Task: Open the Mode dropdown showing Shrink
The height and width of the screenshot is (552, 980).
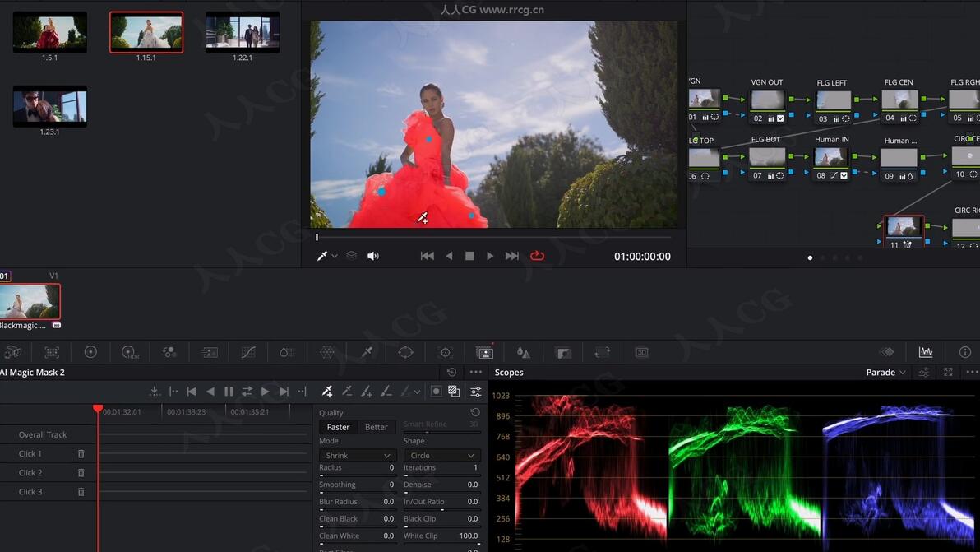Action: [358, 456]
